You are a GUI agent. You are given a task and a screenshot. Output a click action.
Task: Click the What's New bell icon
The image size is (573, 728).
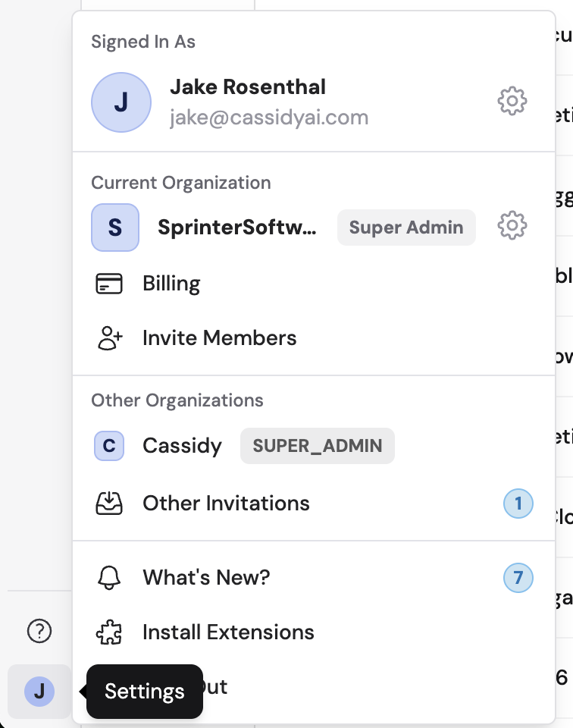109,577
